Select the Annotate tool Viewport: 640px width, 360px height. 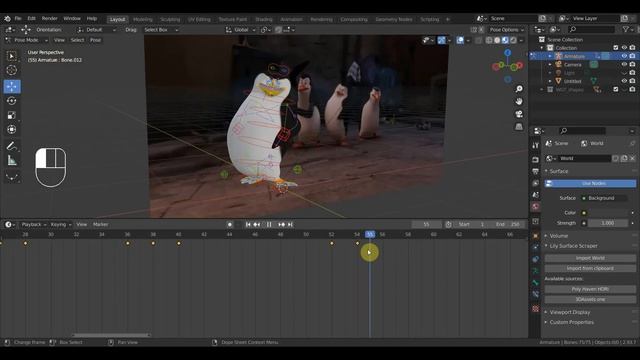(x=11, y=146)
